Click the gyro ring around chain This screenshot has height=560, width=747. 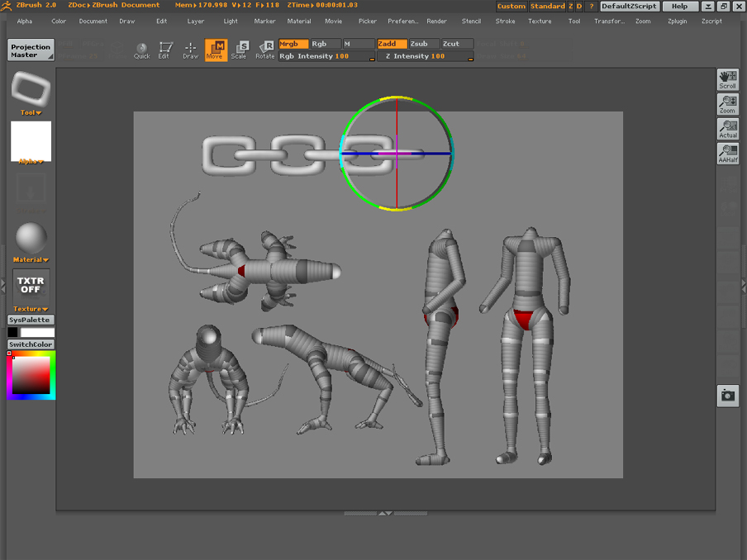point(397,154)
